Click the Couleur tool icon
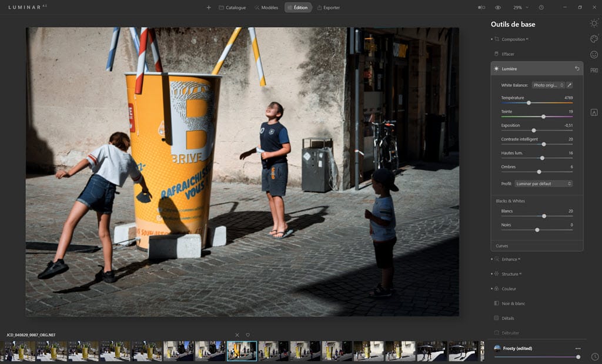 (497, 288)
